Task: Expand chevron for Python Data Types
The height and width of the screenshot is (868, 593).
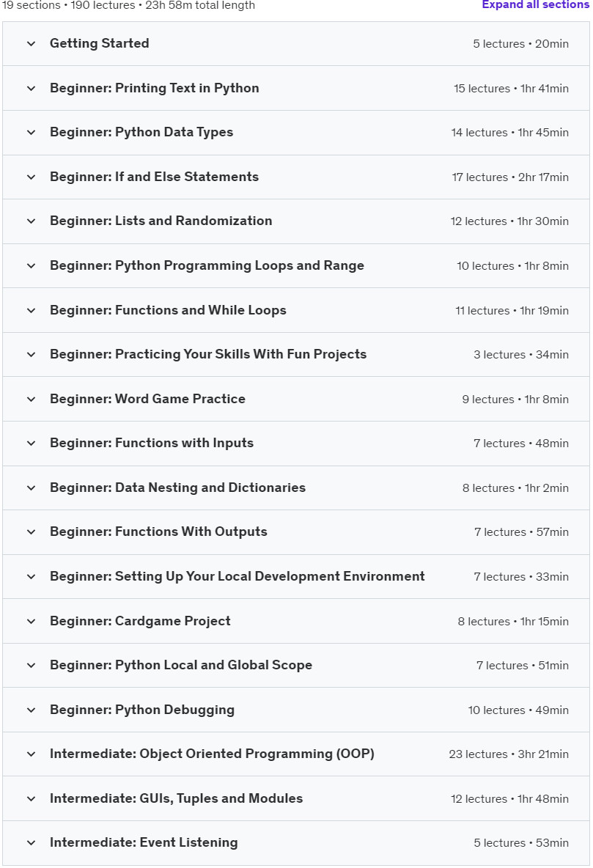Action: [32, 132]
